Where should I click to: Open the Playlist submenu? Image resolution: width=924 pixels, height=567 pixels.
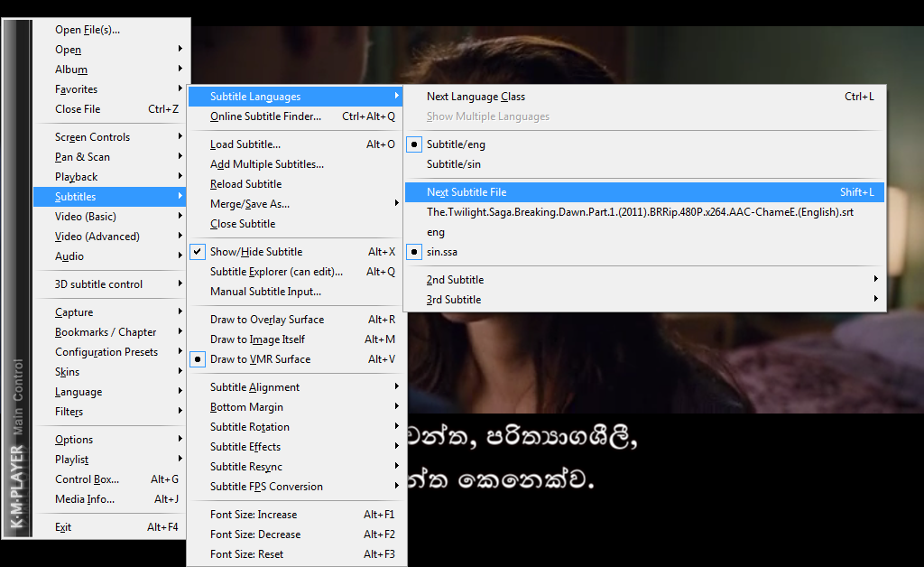click(x=110, y=460)
